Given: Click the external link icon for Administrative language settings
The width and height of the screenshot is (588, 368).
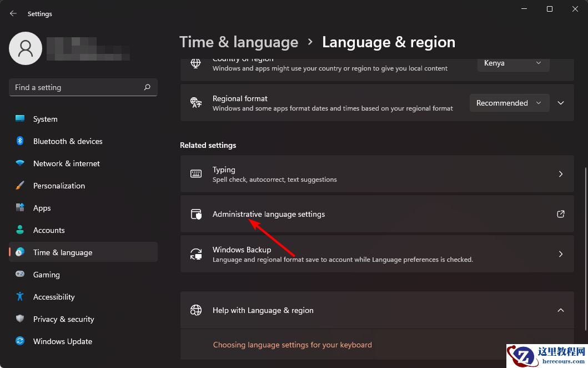Looking at the screenshot, I should click(560, 213).
